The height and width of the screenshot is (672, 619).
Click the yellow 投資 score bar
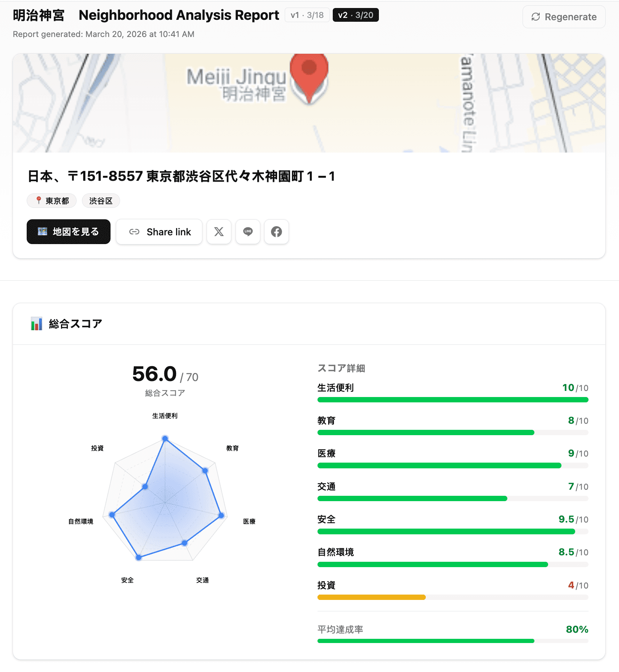(371, 597)
